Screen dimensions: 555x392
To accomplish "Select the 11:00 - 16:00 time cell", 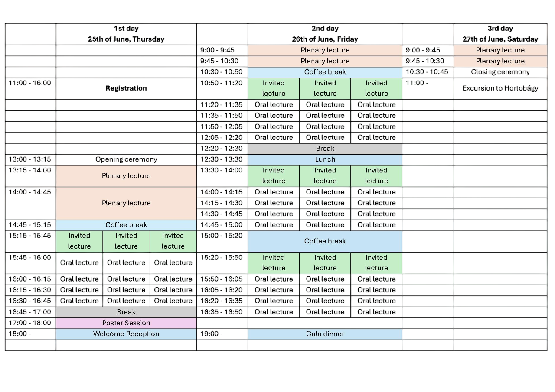I will tap(30, 83).
